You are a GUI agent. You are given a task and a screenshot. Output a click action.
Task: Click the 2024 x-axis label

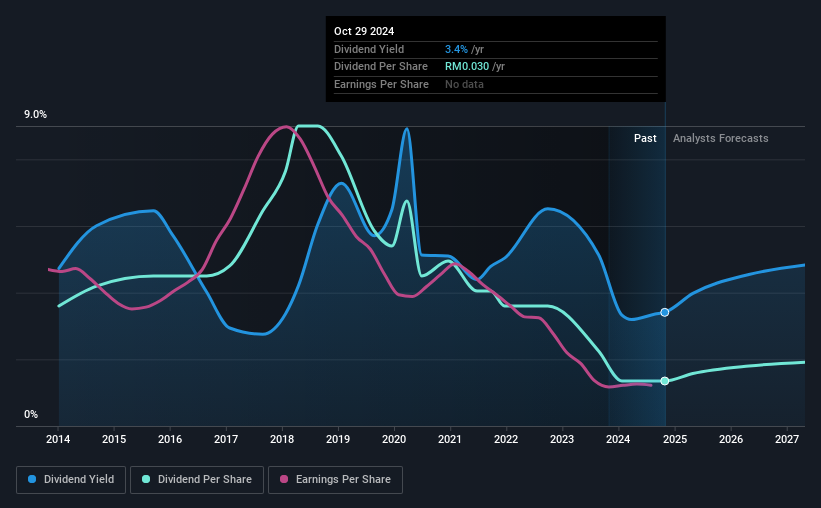click(618, 439)
